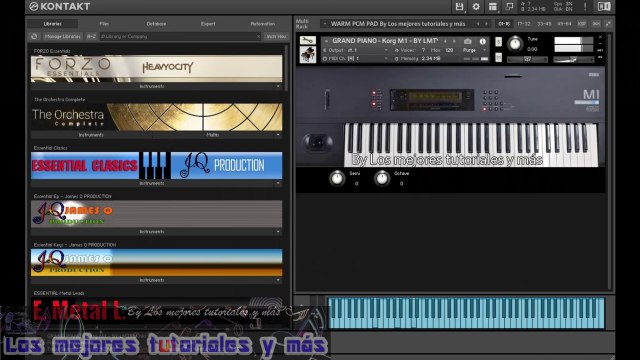Screen dimensions: 640x360
Task: Show instrument info 'i' icon
Action: coord(483,41)
